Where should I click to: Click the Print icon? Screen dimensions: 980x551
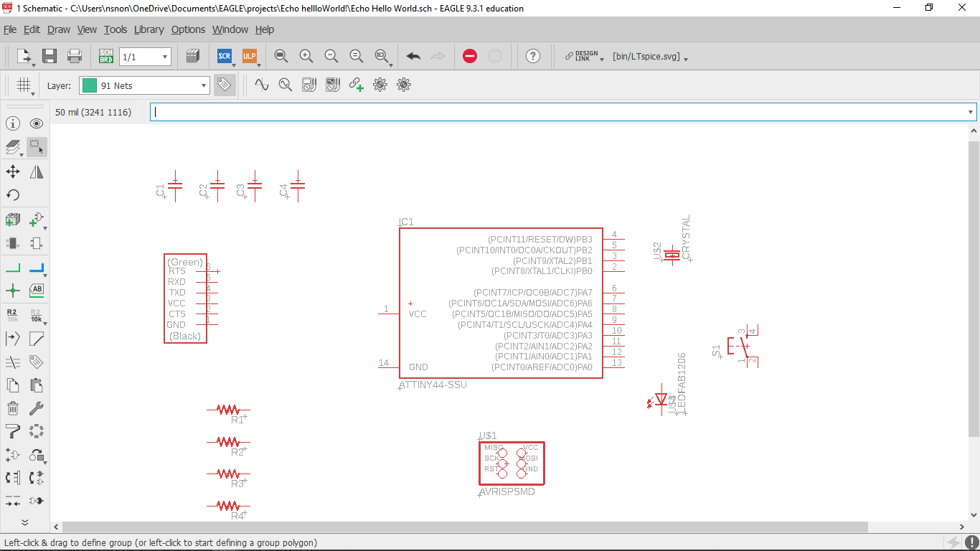tap(75, 56)
